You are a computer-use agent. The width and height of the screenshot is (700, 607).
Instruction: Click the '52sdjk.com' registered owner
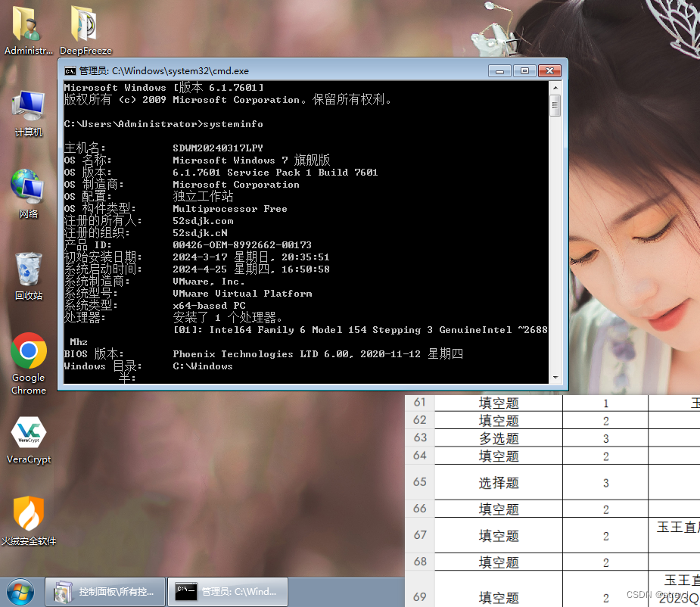click(x=203, y=221)
